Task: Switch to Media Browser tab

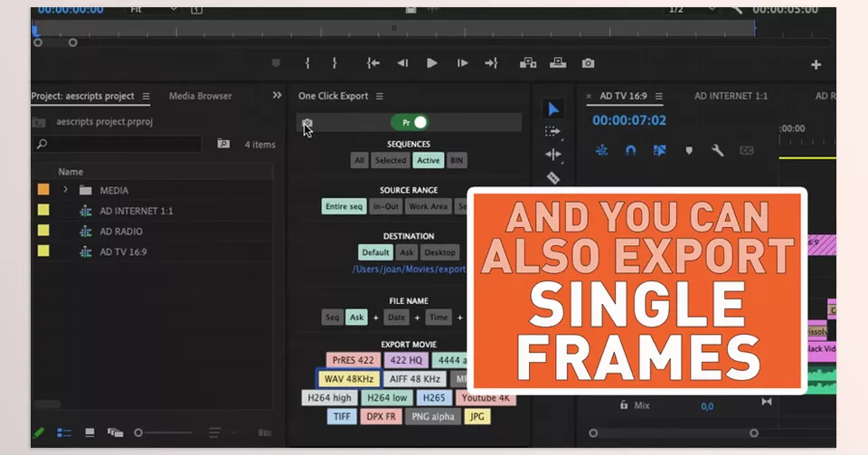Action: 201,96
